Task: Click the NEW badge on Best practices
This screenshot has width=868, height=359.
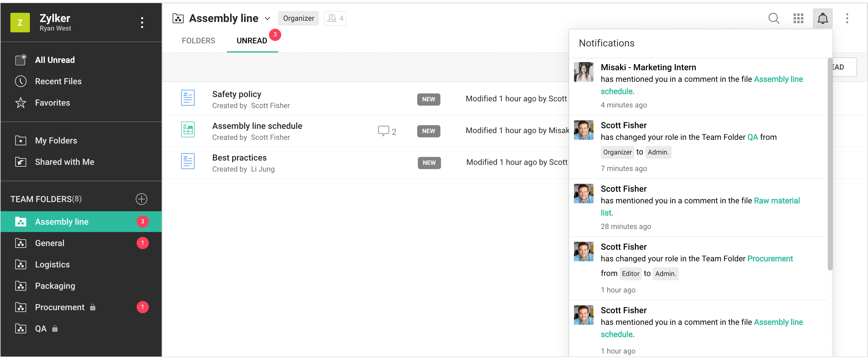Action: coord(429,163)
